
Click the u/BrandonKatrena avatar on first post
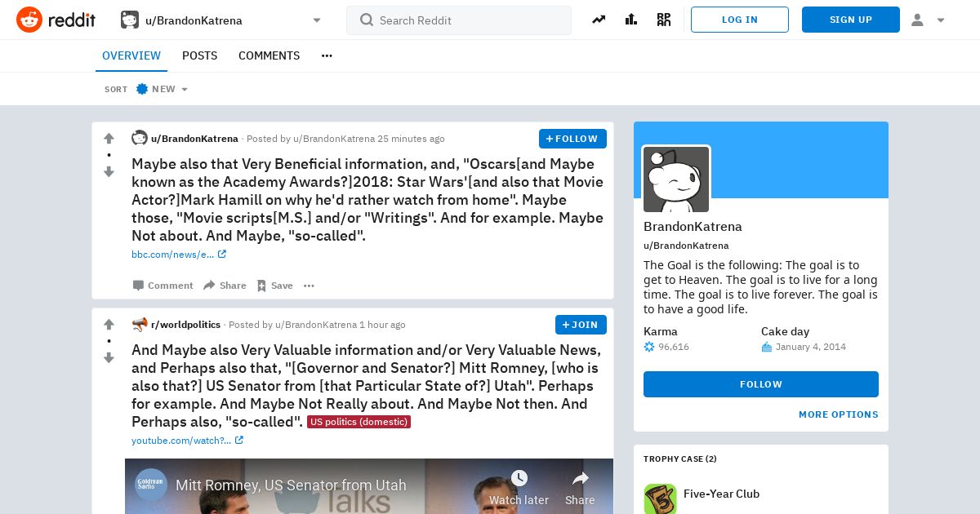click(x=140, y=138)
